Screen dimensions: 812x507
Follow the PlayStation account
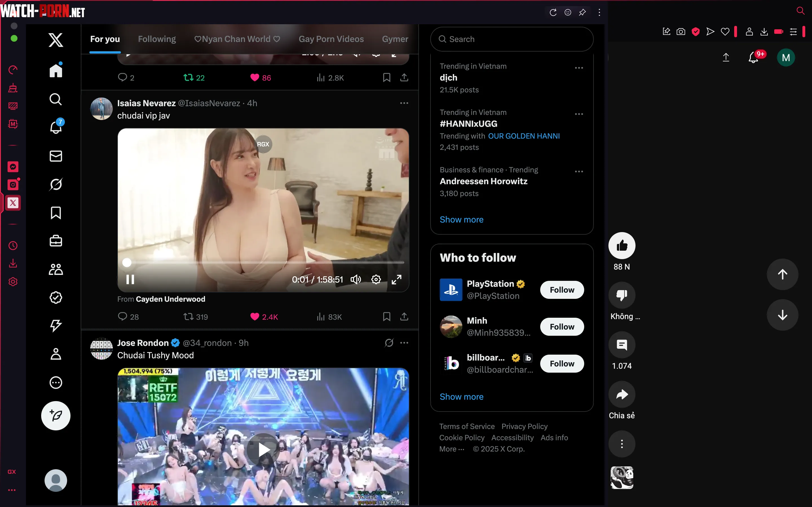[562, 290]
